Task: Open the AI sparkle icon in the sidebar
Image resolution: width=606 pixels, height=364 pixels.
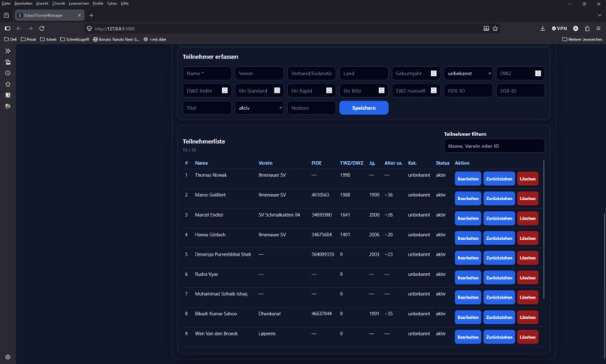Action: pos(8,51)
